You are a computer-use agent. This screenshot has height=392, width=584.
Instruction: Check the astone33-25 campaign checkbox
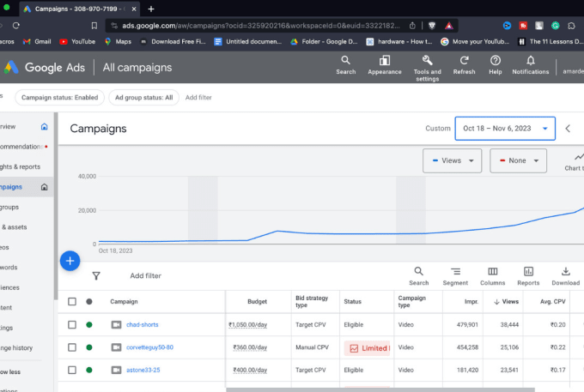(x=72, y=370)
